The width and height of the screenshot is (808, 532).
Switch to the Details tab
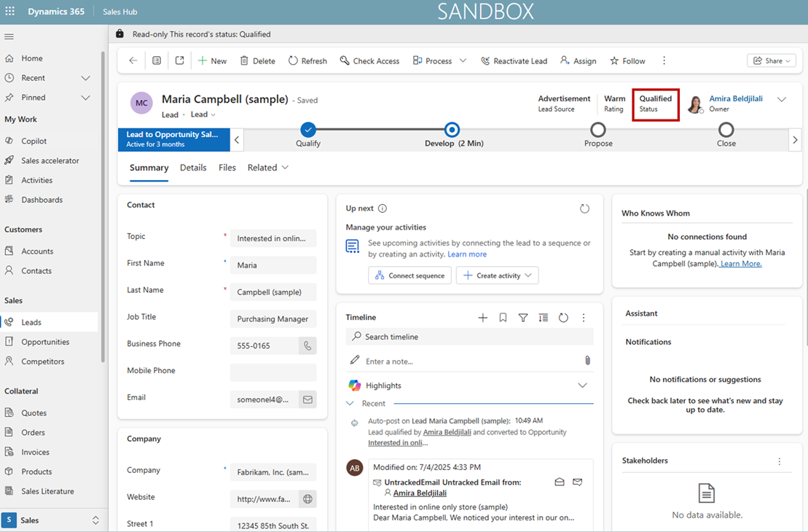(x=193, y=168)
